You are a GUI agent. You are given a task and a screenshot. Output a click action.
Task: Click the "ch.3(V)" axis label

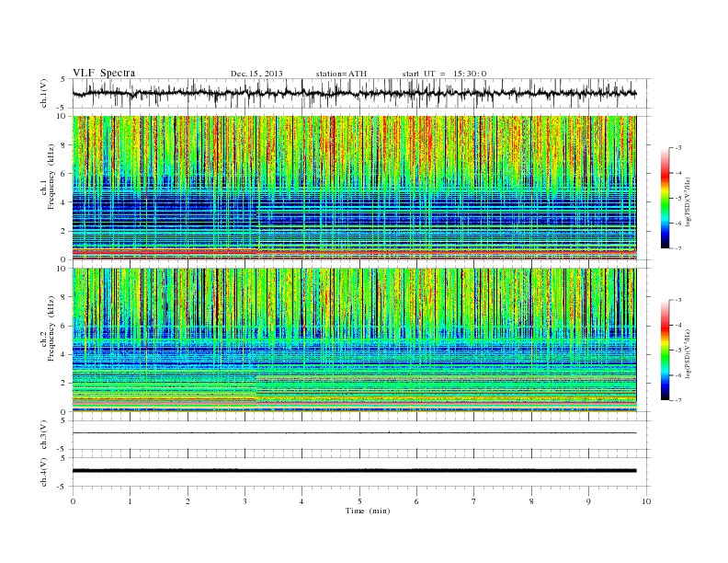click(44, 435)
